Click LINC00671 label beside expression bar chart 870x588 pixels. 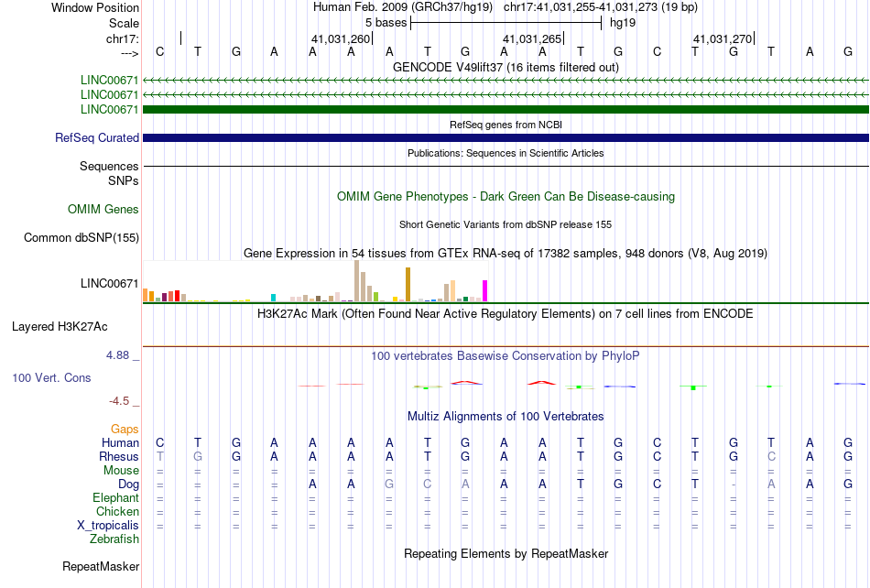point(109,283)
